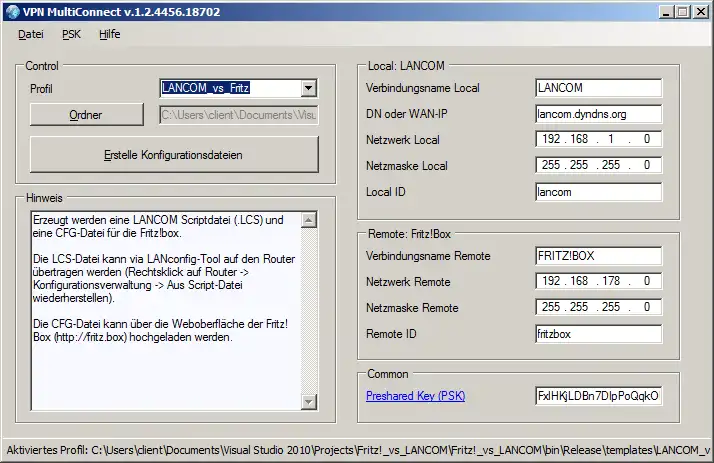
Task: Click the Local ID field
Action: (x=598, y=192)
